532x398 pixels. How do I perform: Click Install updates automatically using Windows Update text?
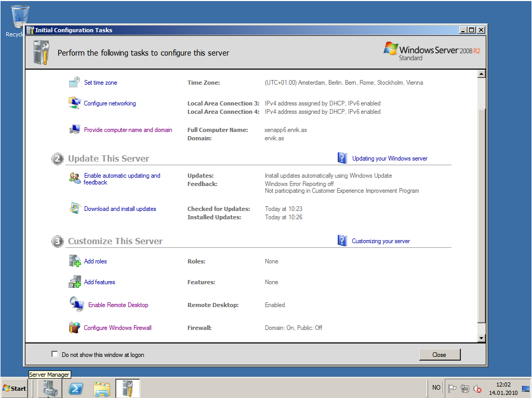pos(328,176)
